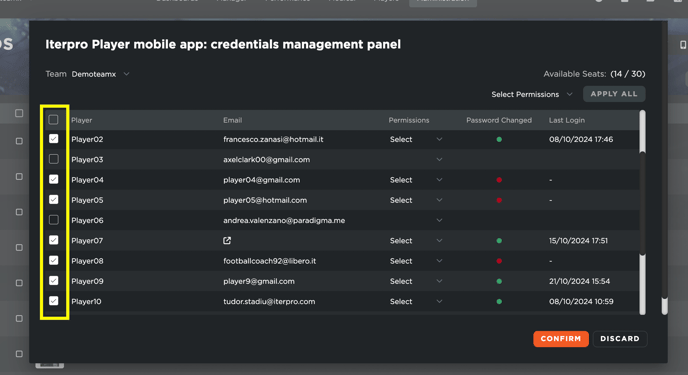Click the last login 08/10/2024 17:46

pos(581,139)
